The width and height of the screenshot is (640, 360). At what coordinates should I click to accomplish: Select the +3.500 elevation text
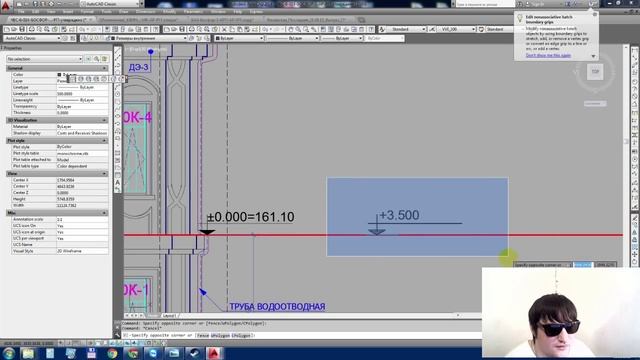(x=399, y=215)
